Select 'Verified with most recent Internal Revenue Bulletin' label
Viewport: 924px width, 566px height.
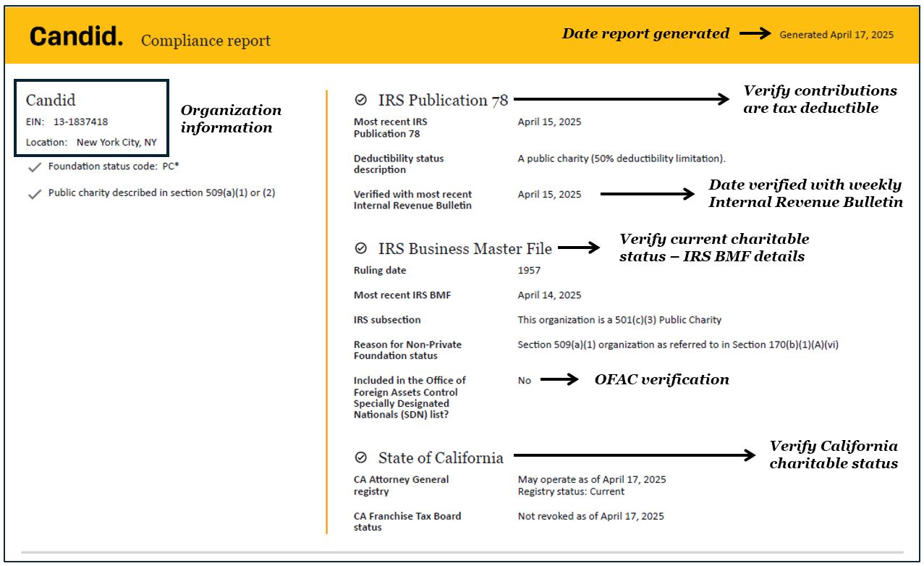click(x=412, y=200)
